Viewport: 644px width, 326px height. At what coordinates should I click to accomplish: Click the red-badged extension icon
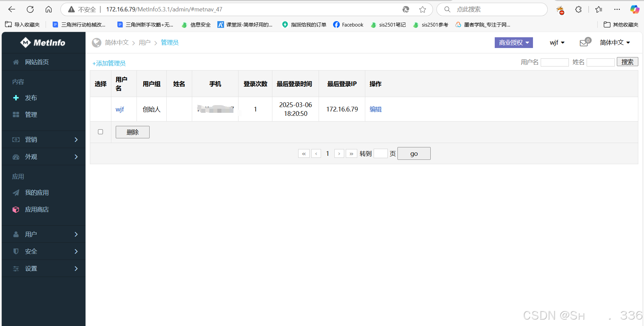click(560, 10)
